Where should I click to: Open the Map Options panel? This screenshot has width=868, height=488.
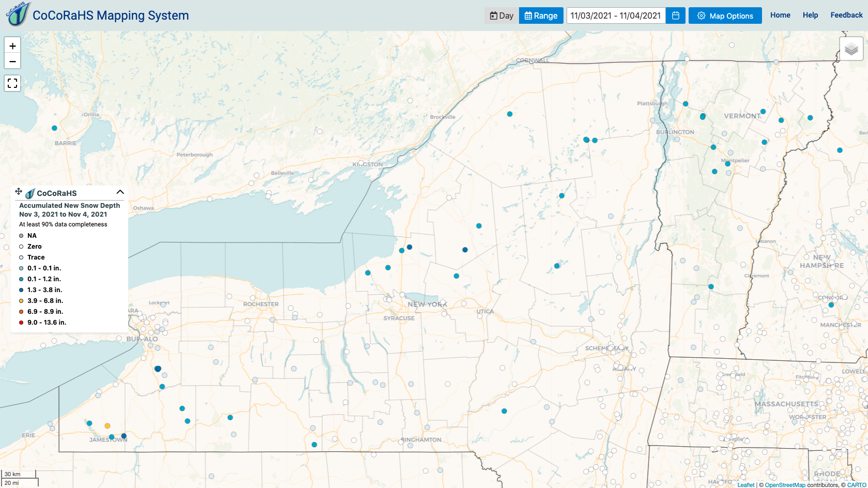tap(725, 16)
